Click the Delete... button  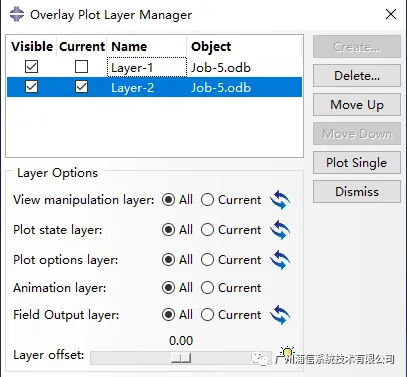tap(357, 76)
